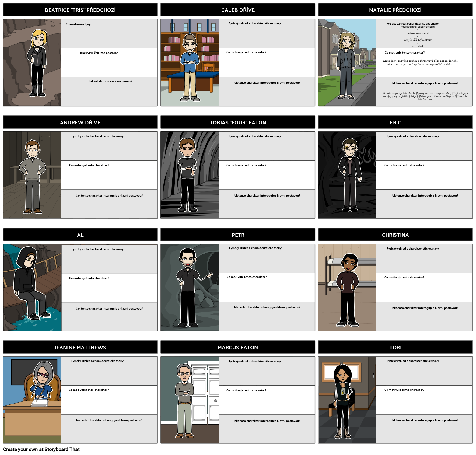Click the "Charakterové Rysy" text field for Tris
This screenshot has width=476, height=455.
[x=109, y=33]
